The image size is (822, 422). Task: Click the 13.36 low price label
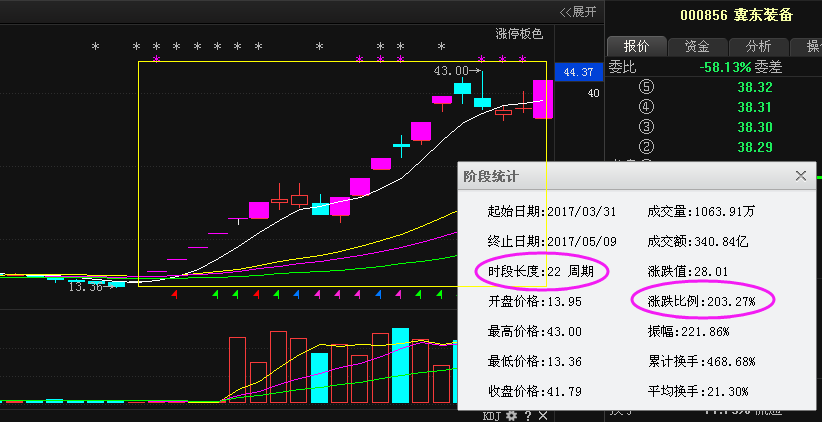click(84, 287)
